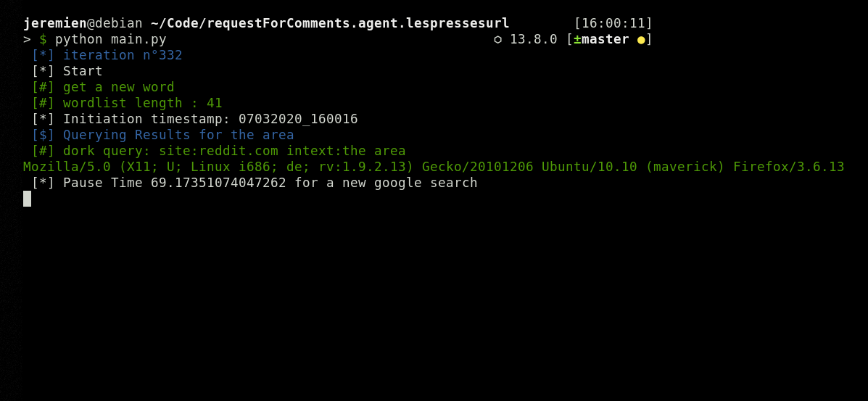Click the green dollar prompt symbol
This screenshot has height=401, width=868.
[44, 39]
